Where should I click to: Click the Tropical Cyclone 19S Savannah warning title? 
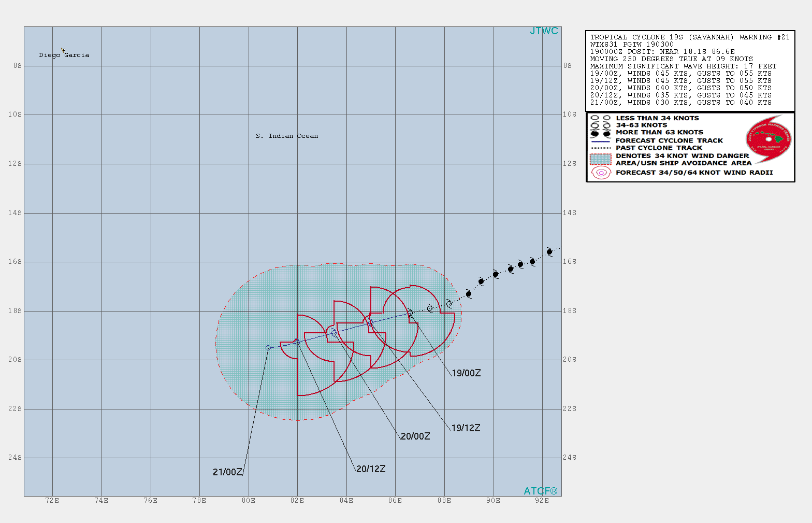pos(690,37)
